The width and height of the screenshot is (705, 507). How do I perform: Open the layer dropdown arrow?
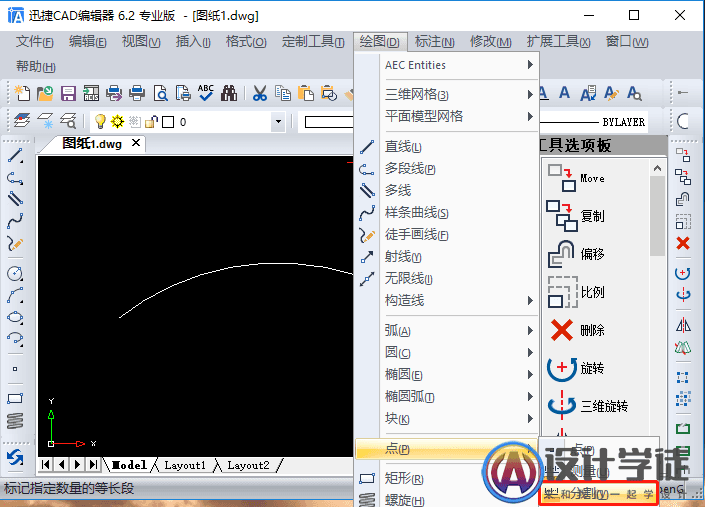pos(278,121)
